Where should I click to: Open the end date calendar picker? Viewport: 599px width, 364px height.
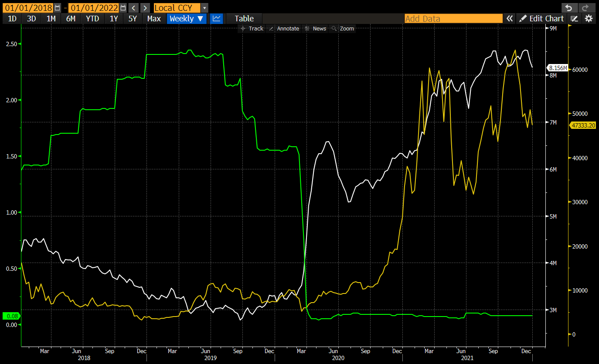pos(123,8)
